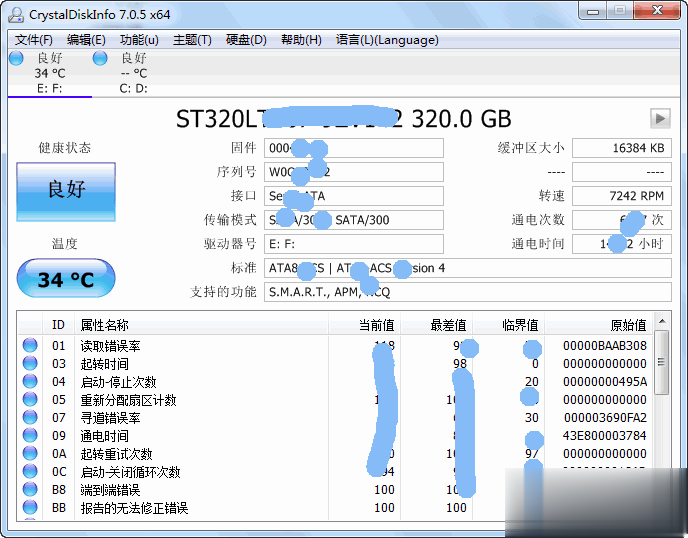Click status icon for 01 读取错误率 row
This screenshot has height=538, width=688.
(30, 345)
